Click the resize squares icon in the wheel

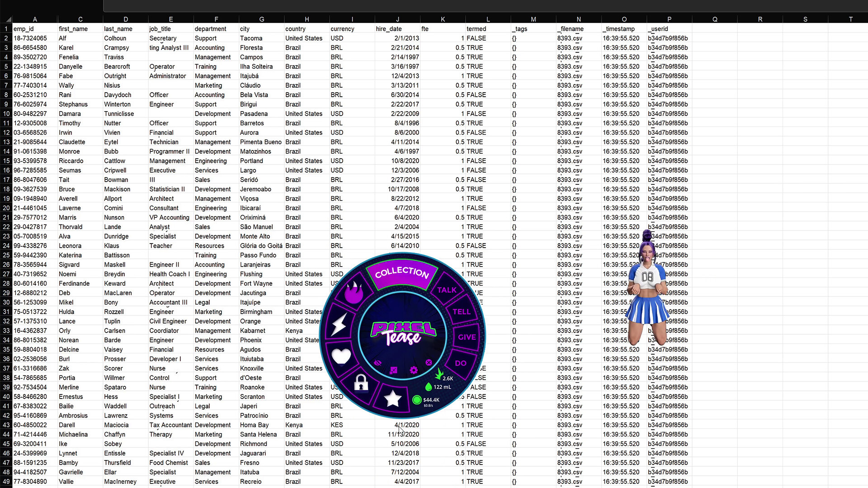coord(394,370)
